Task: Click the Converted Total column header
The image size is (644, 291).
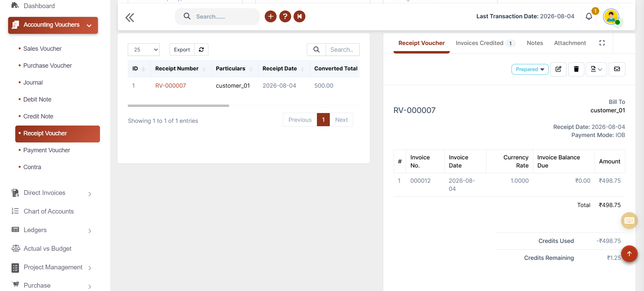Action: [x=336, y=69]
